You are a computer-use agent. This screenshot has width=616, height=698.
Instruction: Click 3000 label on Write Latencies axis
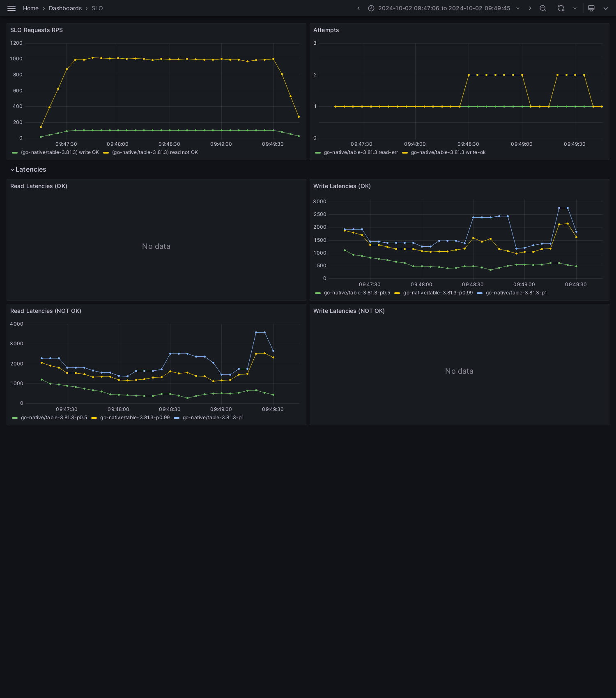(319, 202)
